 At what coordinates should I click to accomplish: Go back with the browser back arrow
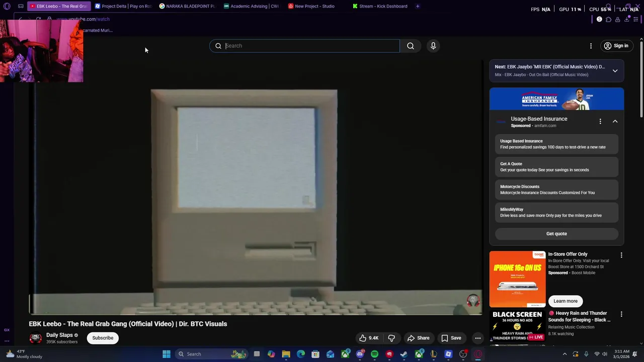click(21, 19)
